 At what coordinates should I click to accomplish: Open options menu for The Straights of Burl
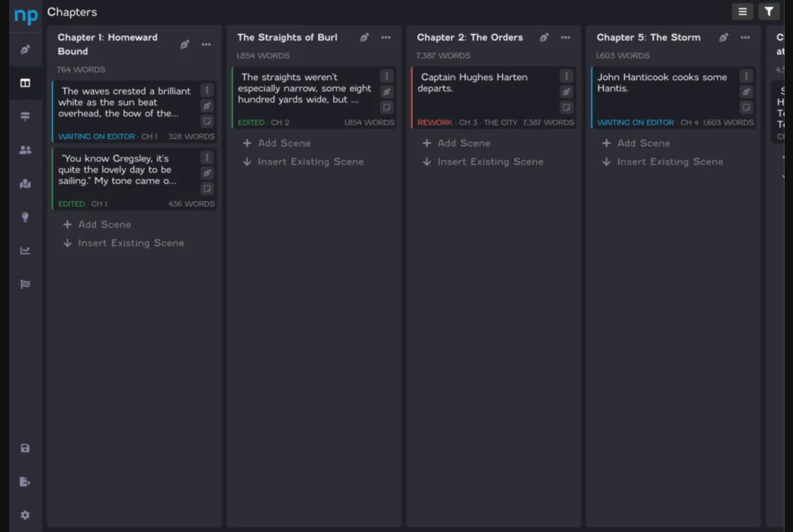coord(386,37)
